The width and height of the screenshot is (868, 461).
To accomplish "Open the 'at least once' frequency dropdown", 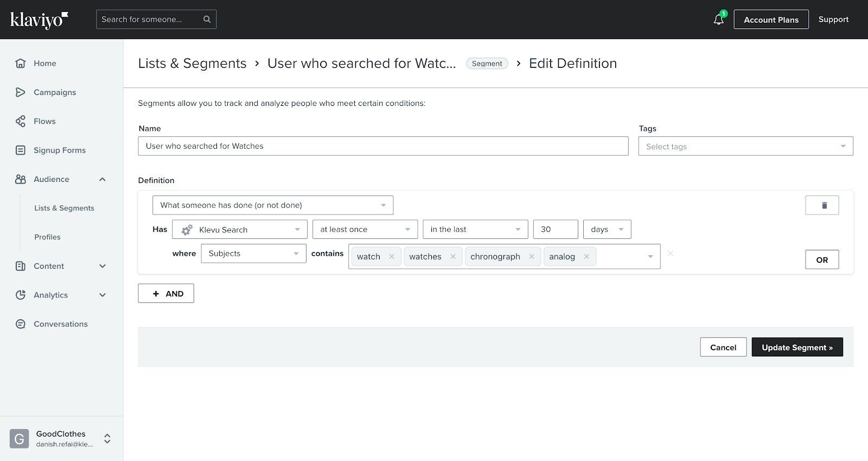I will pyautogui.click(x=365, y=230).
